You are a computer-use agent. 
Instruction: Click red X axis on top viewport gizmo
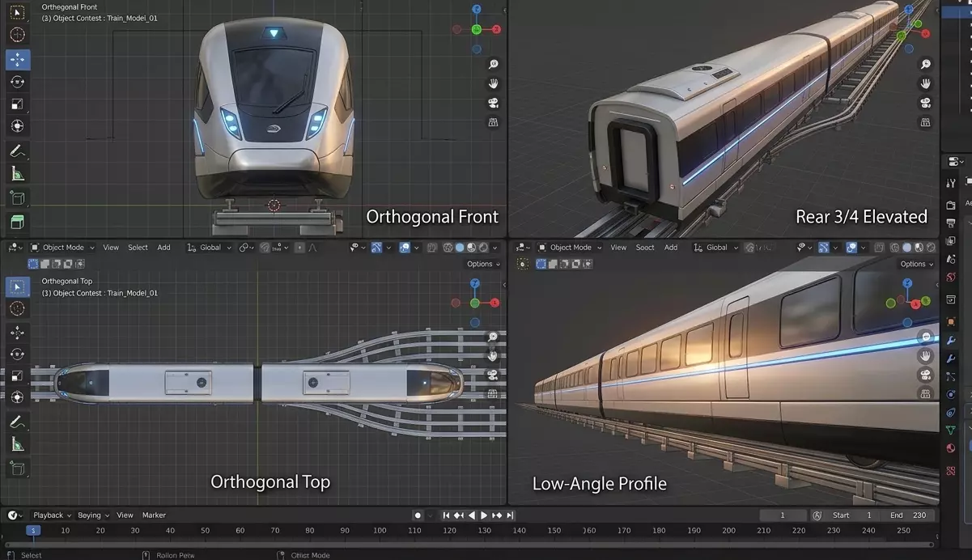[496, 303]
